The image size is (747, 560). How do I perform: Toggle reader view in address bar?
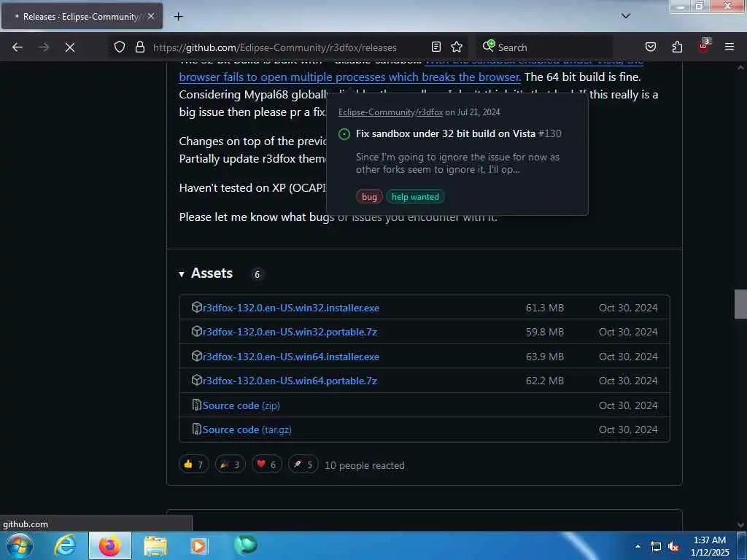pyautogui.click(x=436, y=47)
